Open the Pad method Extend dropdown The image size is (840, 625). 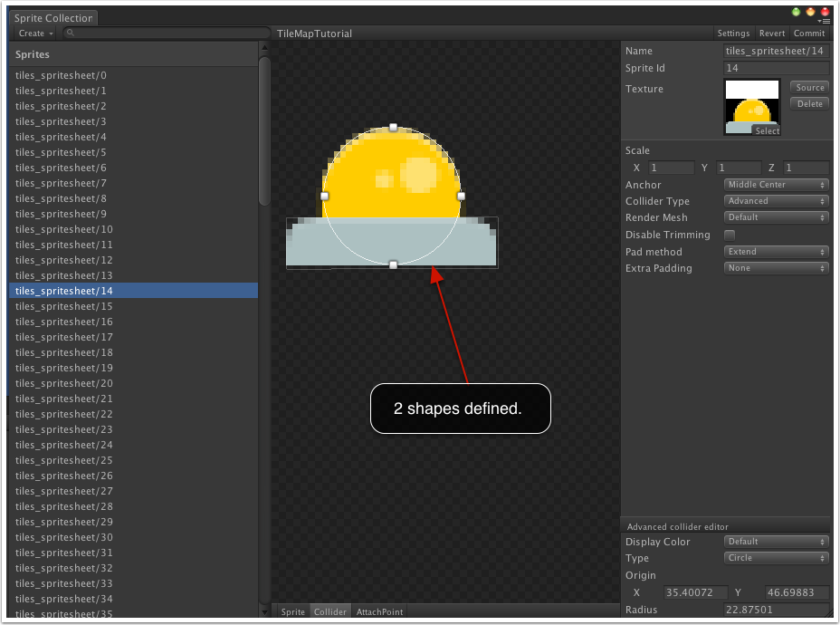[x=777, y=252]
